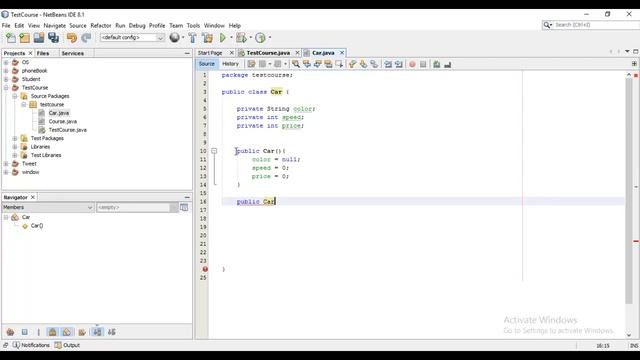Toggle Show Static Members in Navigator
The width and height of the screenshot is (640, 360).
[x=39, y=332]
